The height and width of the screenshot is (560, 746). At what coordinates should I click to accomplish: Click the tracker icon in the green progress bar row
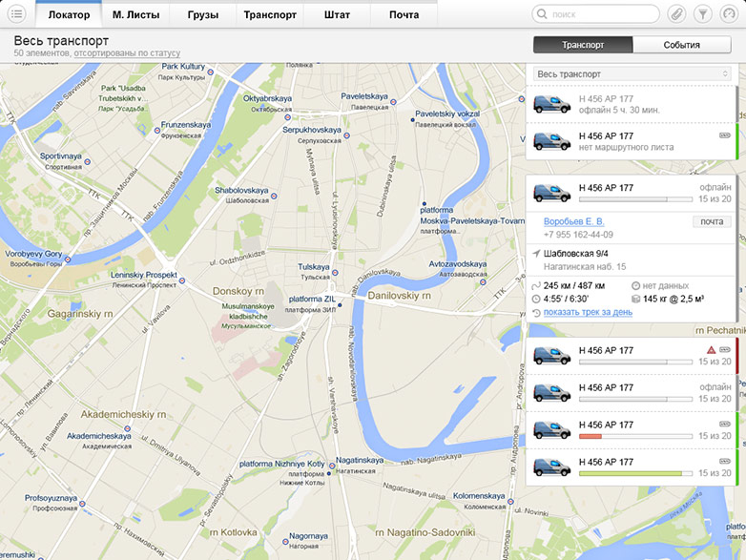(x=725, y=461)
